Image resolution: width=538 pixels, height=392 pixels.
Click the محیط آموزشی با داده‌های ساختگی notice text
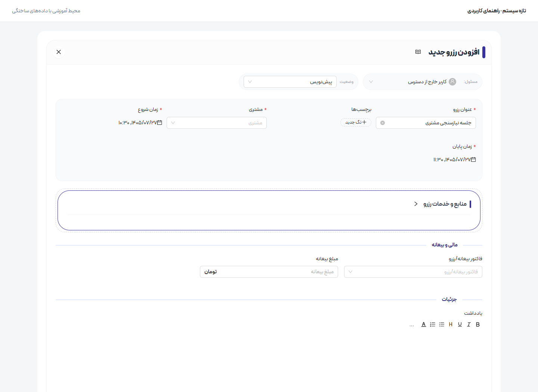tap(46, 11)
